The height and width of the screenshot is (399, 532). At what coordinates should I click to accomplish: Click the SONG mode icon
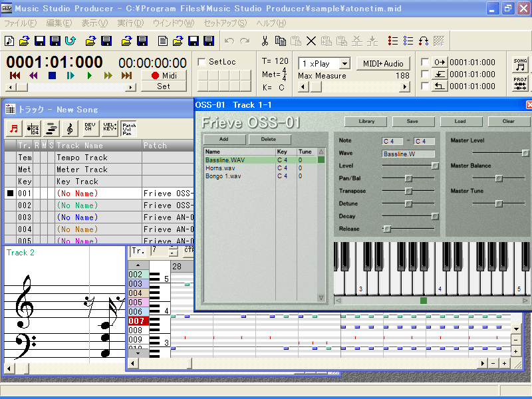point(520,65)
